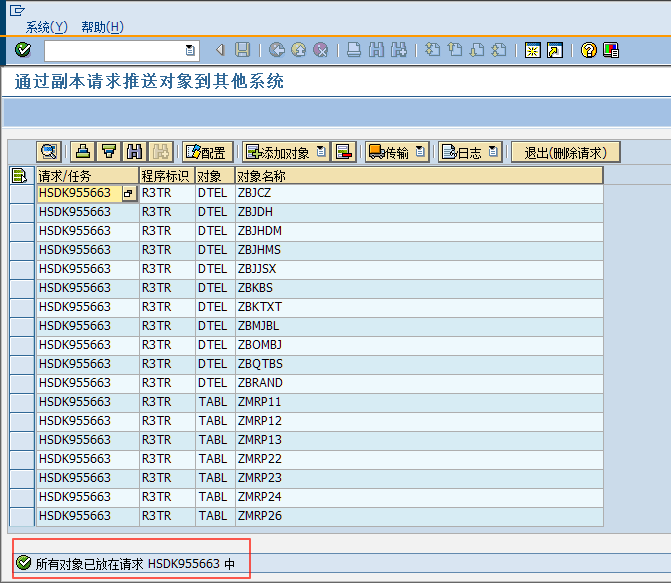Expand the 传输 dropdown arrow
The height and width of the screenshot is (583, 671).
(x=421, y=152)
